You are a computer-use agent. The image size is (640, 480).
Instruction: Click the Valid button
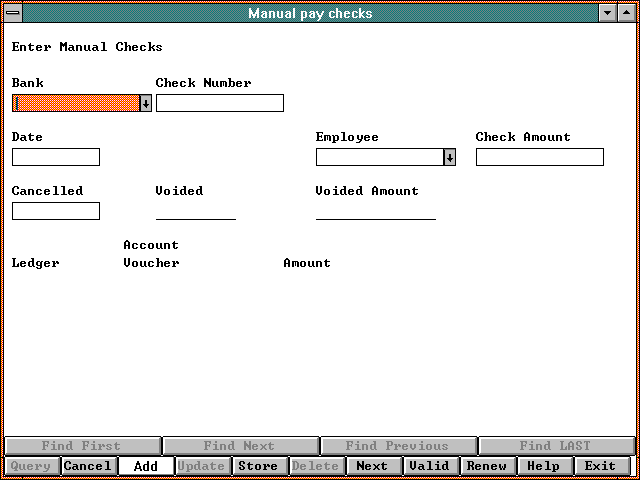pos(429,466)
